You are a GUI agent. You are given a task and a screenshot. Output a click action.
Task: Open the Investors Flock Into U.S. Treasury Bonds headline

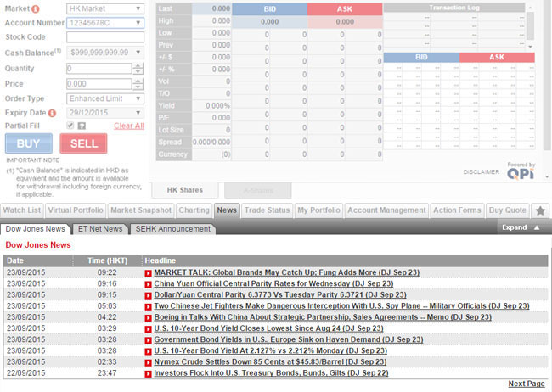[x=271, y=373]
